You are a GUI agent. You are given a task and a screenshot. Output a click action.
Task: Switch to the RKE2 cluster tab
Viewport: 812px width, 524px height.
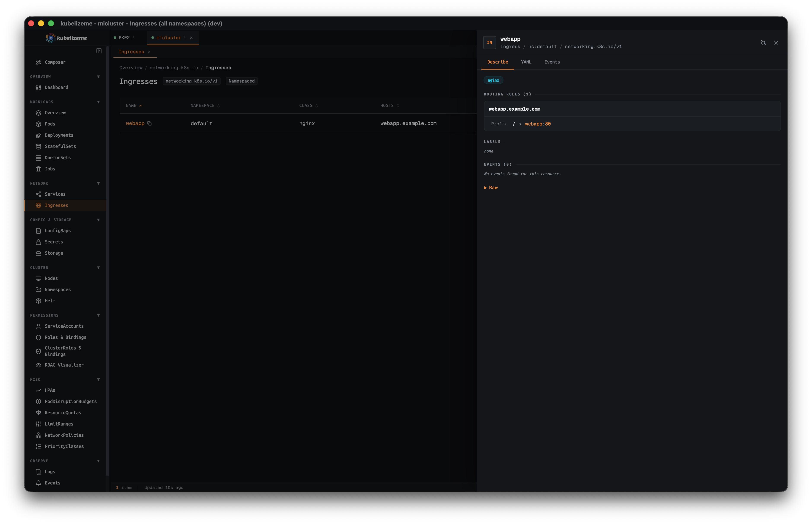[x=124, y=38]
